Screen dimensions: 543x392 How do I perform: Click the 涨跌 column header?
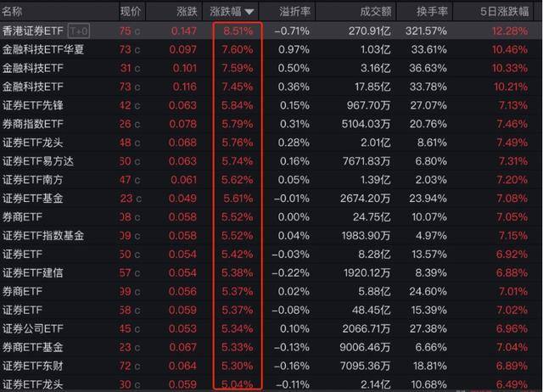click(x=187, y=12)
